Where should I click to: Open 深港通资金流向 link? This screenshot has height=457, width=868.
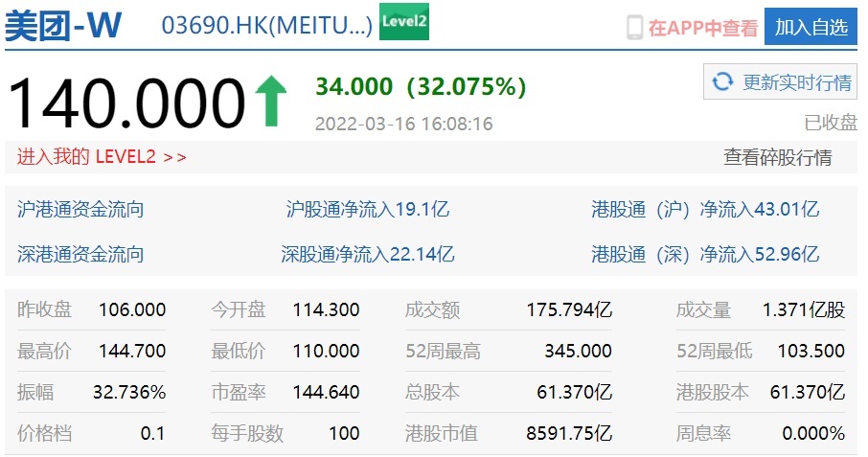point(80,254)
